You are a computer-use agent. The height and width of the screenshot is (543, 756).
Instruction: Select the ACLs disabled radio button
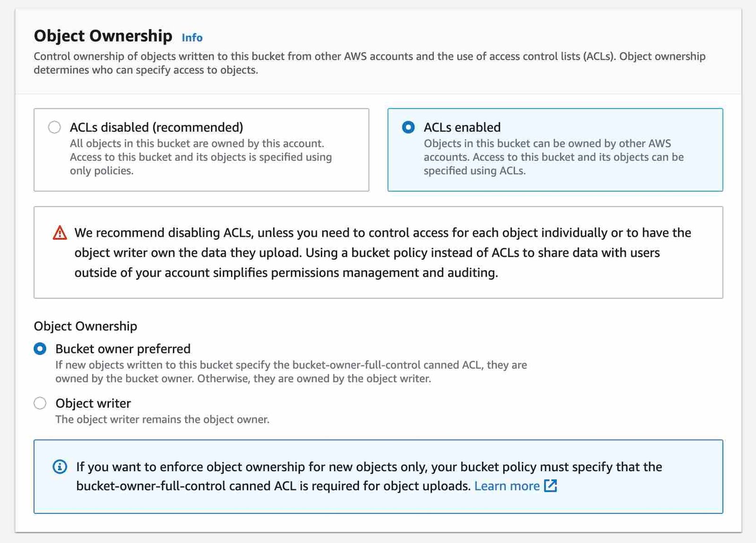click(55, 127)
